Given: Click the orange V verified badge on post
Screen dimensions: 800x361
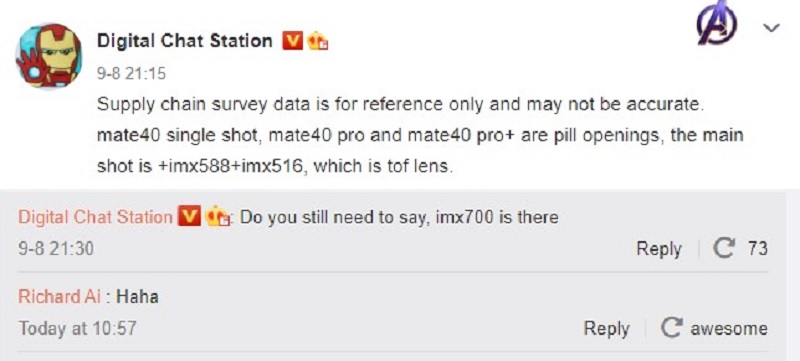Looking at the screenshot, I should pos(293,40).
